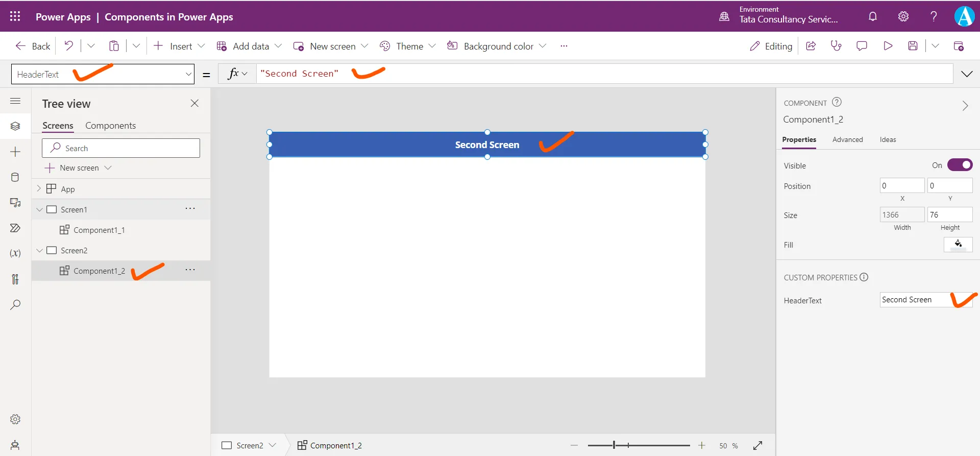This screenshot has width=980, height=456.
Task: Click the zoom slider
Action: pos(639,445)
